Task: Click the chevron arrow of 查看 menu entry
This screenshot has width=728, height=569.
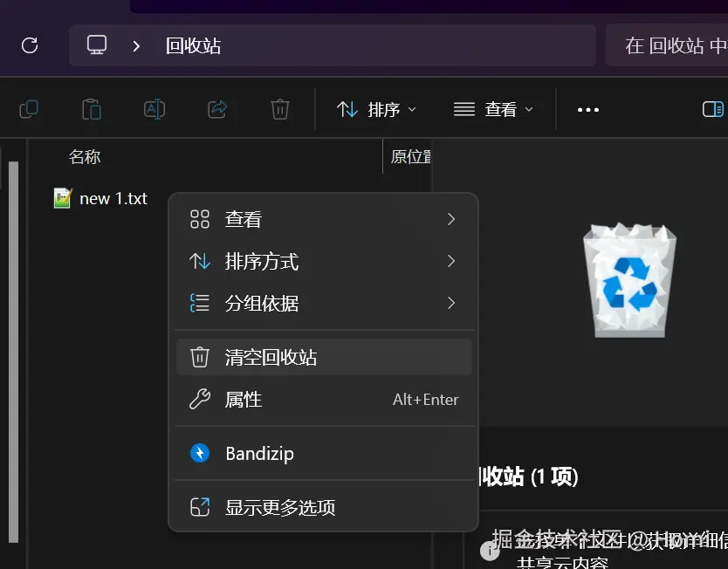Action: click(x=451, y=219)
